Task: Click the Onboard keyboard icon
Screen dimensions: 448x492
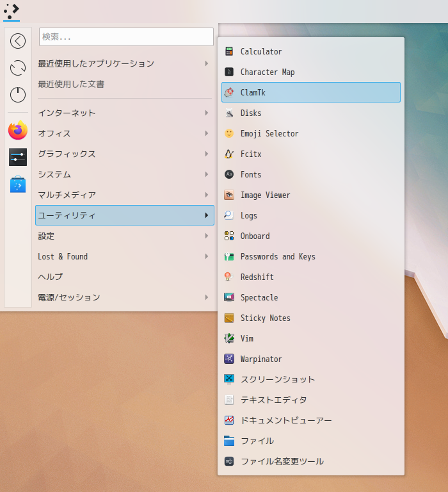Action: click(x=229, y=236)
